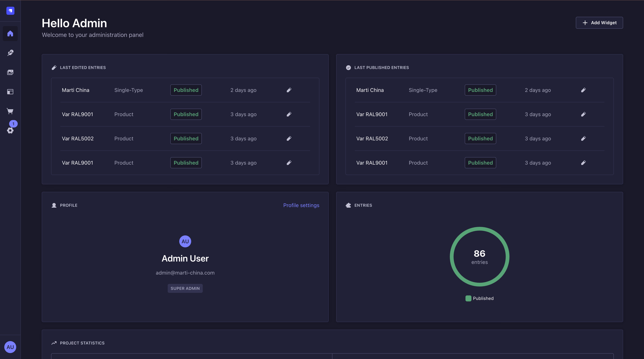
Task: Edit Var RAL5002 in Last Published Entries
Action: pyautogui.click(x=583, y=138)
